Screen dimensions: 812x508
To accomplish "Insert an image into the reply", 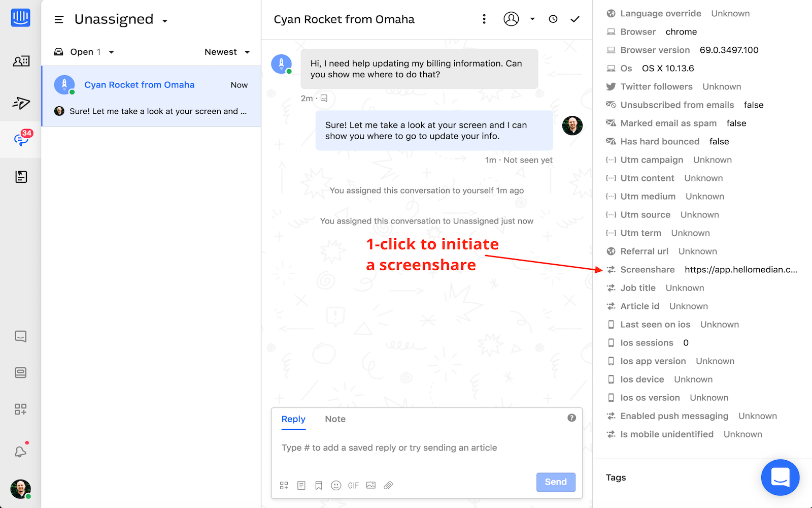I will click(x=371, y=485).
